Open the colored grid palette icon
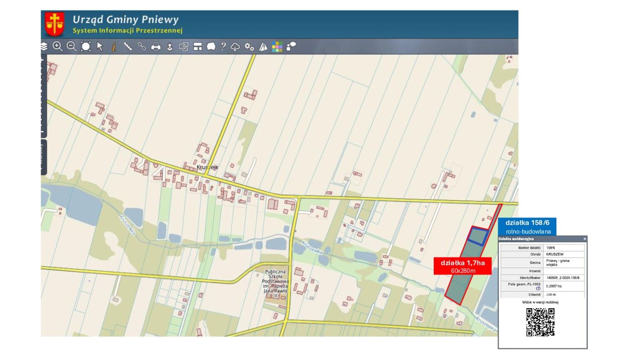The width and height of the screenshot is (644, 362). [277, 47]
